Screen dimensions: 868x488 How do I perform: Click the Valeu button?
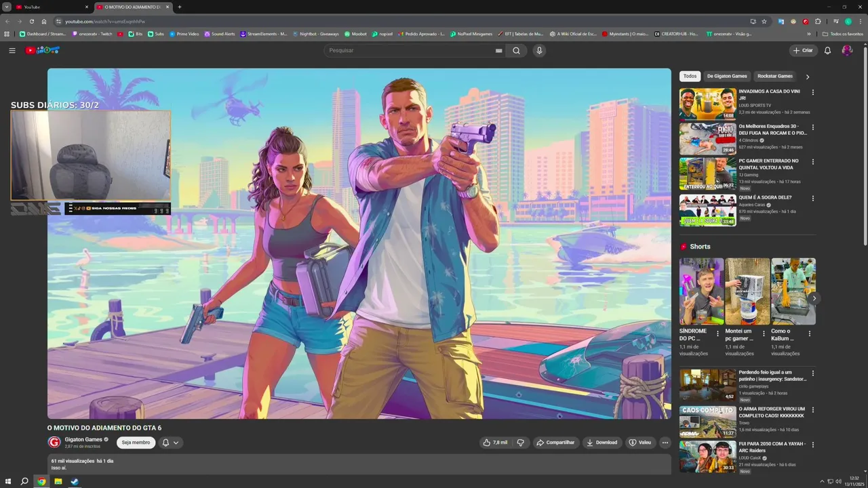tap(640, 443)
